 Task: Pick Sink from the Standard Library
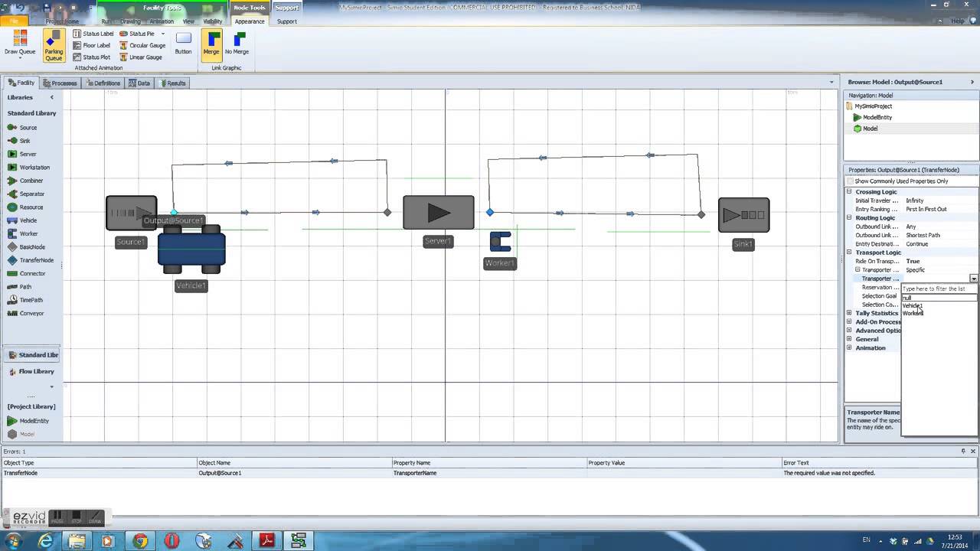tap(19, 141)
